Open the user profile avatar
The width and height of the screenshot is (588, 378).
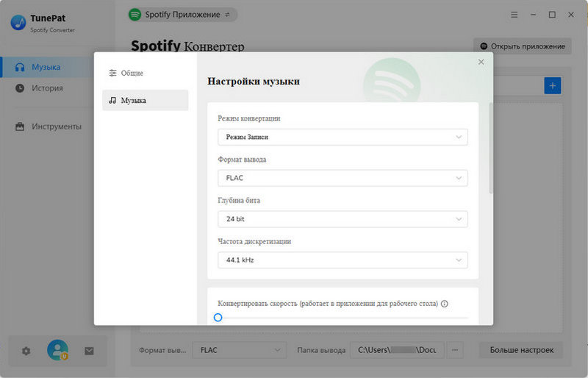[57, 351]
